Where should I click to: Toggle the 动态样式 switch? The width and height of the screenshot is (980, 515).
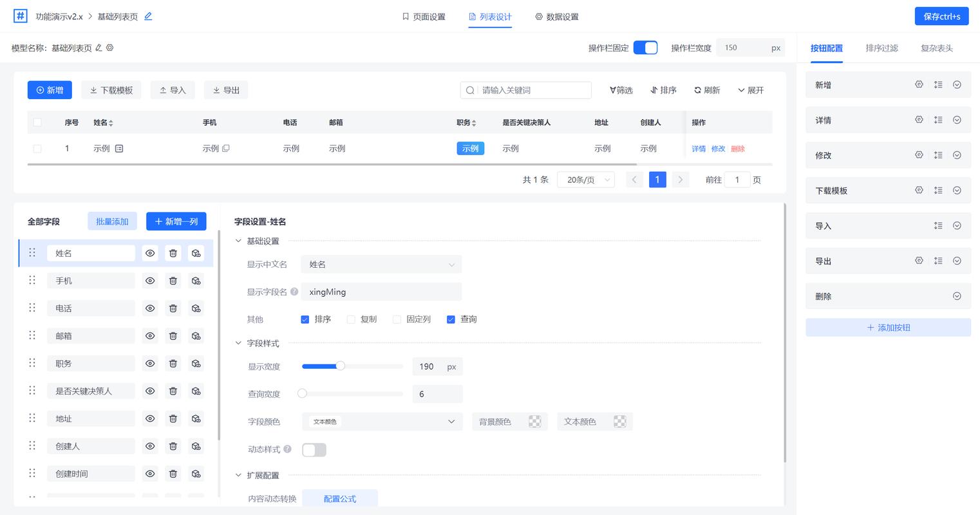(x=314, y=450)
